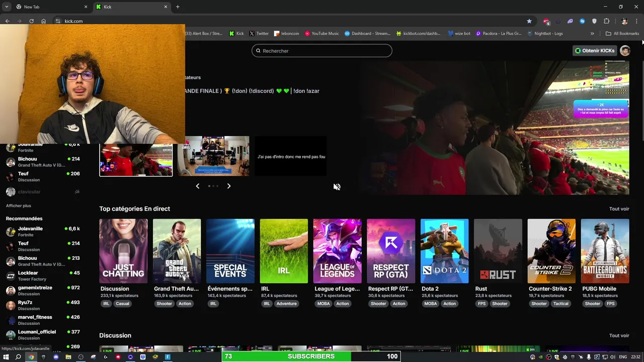644x362 pixels.
Task: Open the Chrome three-dot menu
Action: point(637,21)
